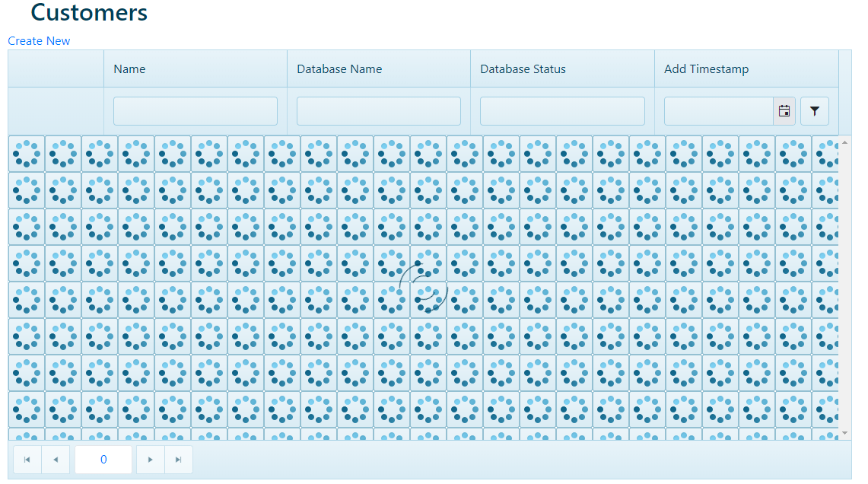Focus the Add Timestamp date input
868x484 pixels.
coord(719,111)
